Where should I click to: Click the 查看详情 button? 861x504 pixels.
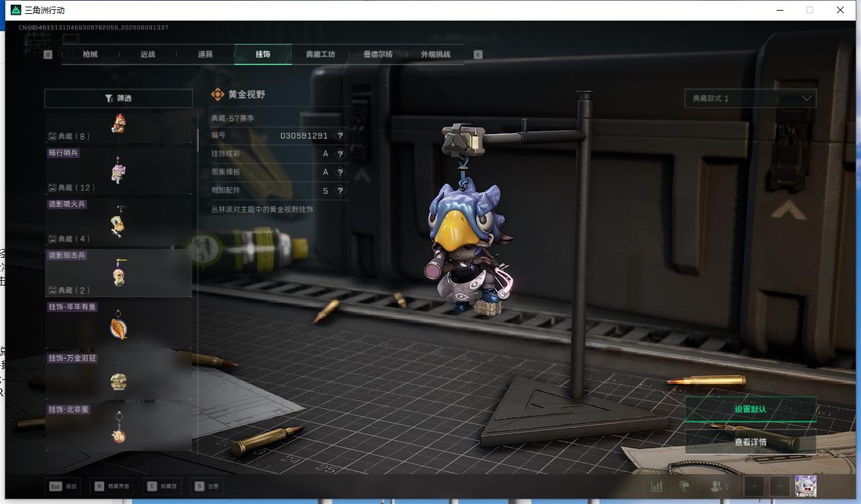[750, 442]
